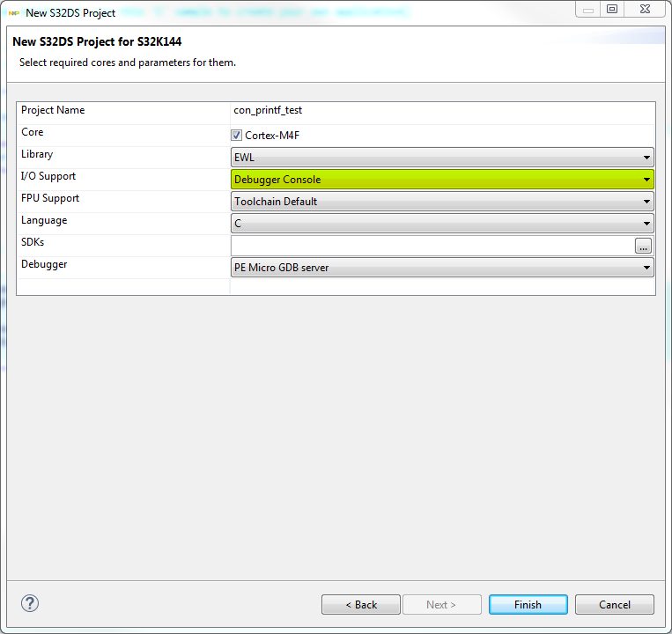The height and width of the screenshot is (634, 672).
Task: Click the I/O Support label
Action: point(48,176)
